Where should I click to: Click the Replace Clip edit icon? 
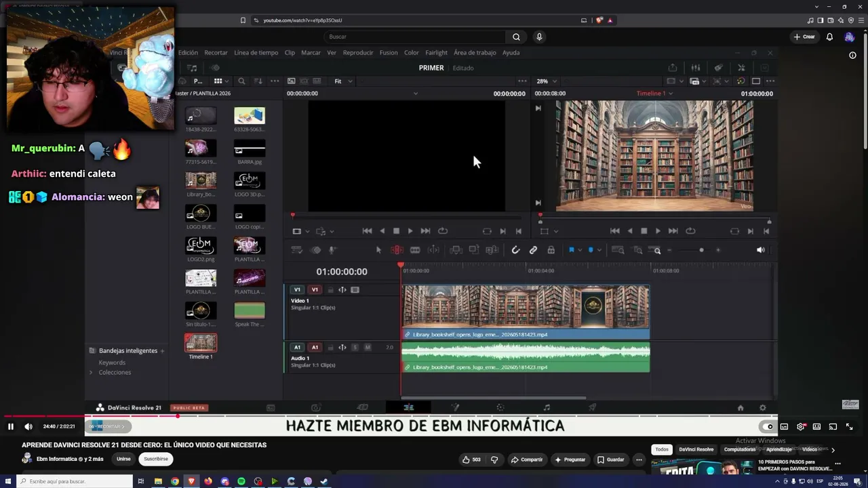coord(492,250)
